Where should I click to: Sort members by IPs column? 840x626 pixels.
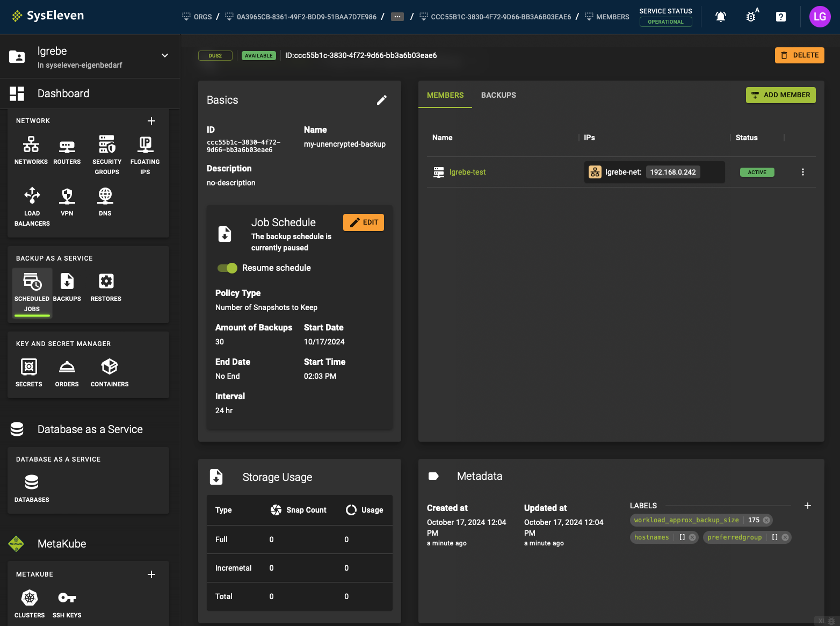[x=589, y=138]
